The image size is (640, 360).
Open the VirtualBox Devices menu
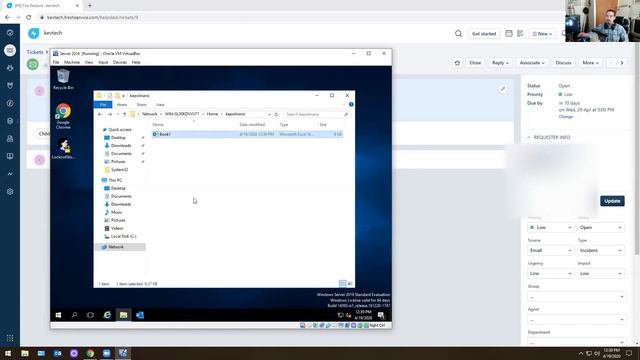[x=120, y=62]
